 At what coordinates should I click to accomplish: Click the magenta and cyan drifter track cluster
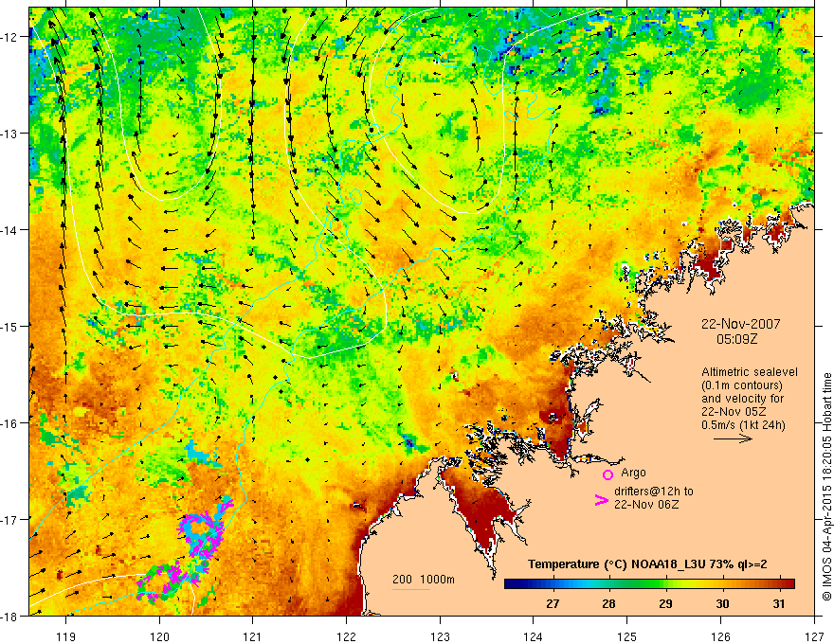click(185, 549)
